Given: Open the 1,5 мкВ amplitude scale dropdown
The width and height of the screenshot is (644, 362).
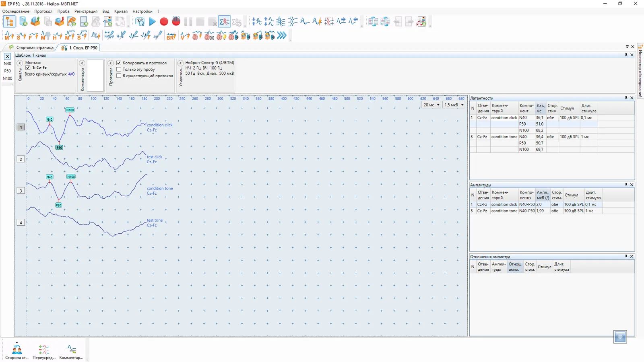Looking at the screenshot, I should [454, 105].
